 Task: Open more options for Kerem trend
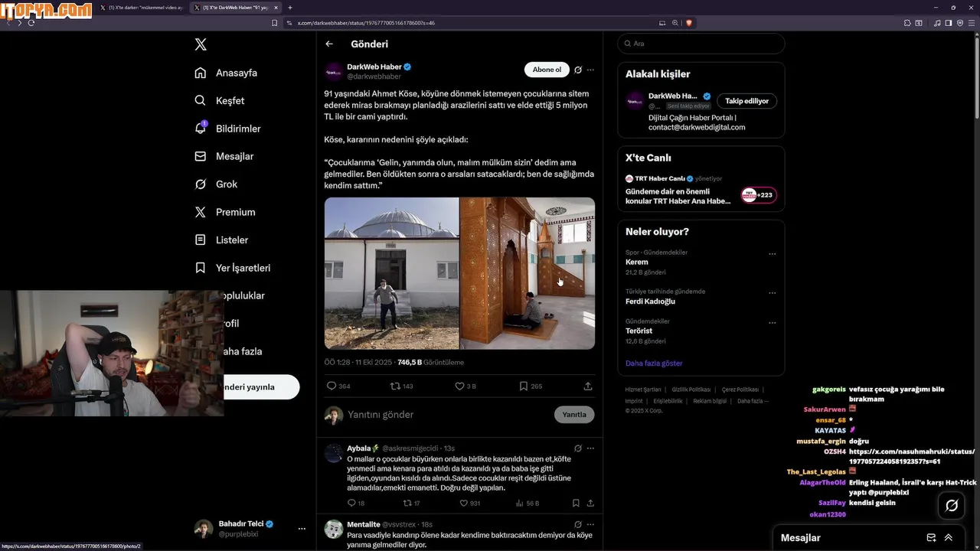[772, 254]
